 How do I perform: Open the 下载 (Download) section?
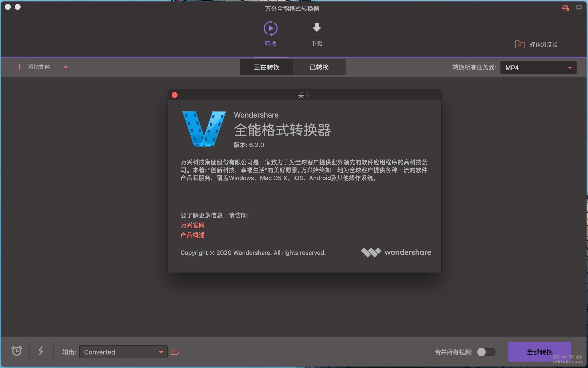pos(317,34)
